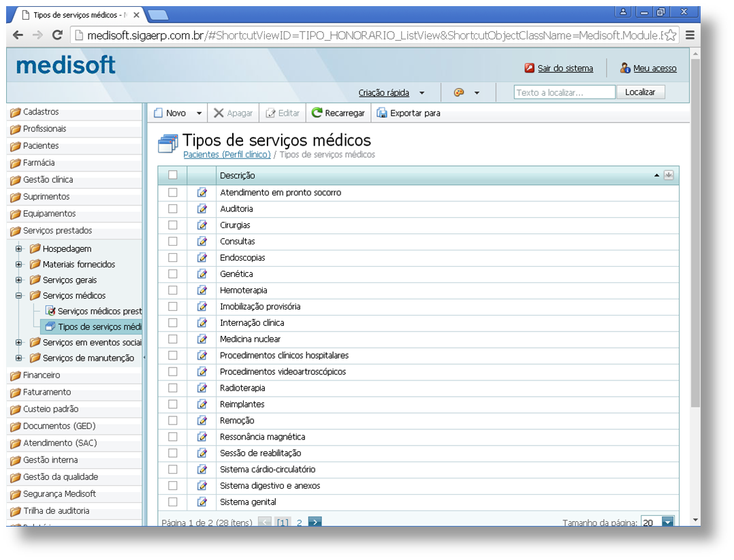Viewport: 734px width, 560px height.
Task: Click Sair do sistema link
Action: 565,68
